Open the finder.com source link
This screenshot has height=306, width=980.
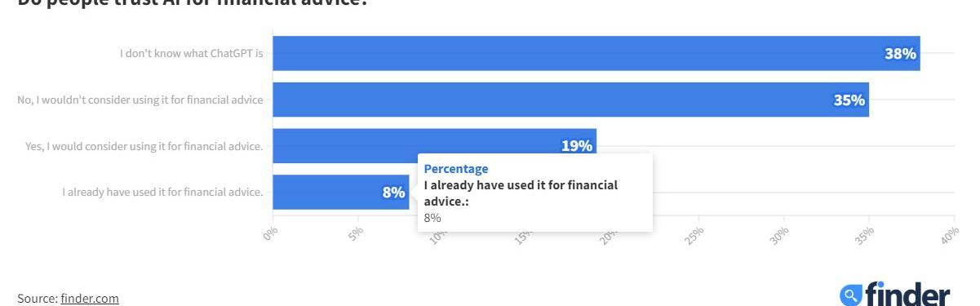click(90, 299)
